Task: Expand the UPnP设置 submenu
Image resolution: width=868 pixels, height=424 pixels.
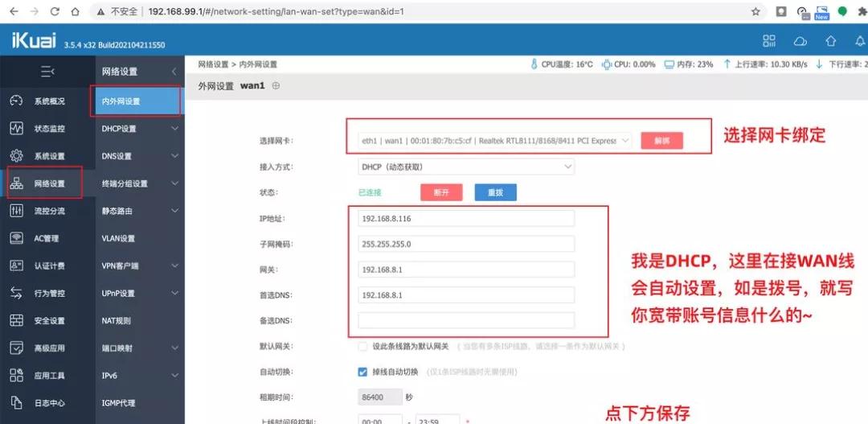Action: [x=175, y=293]
